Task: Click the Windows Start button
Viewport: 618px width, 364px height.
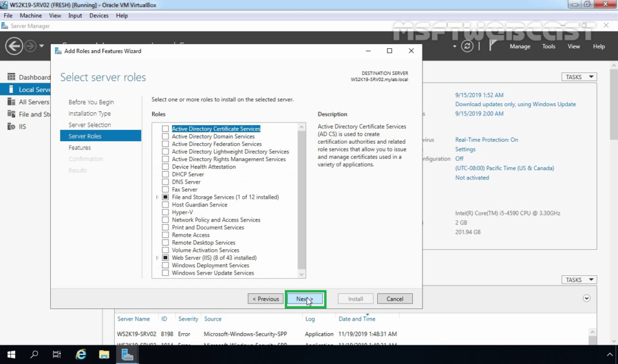Action: pos(11,354)
